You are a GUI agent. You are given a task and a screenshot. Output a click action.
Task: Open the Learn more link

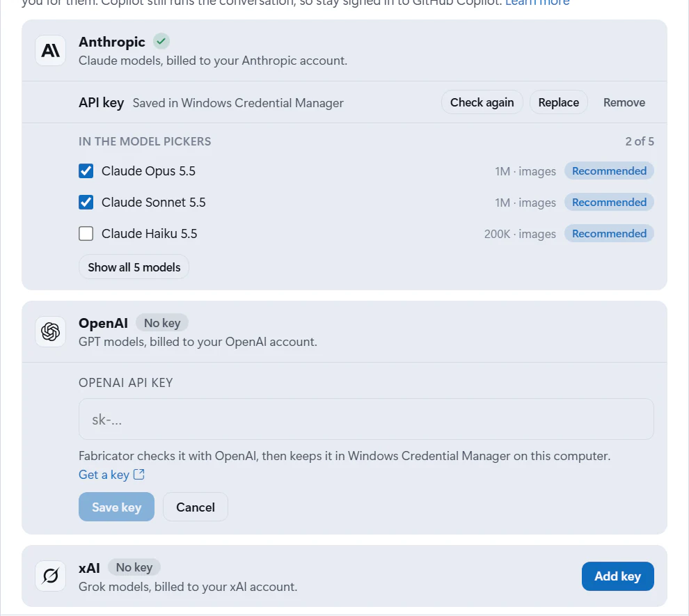coord(537,3)
